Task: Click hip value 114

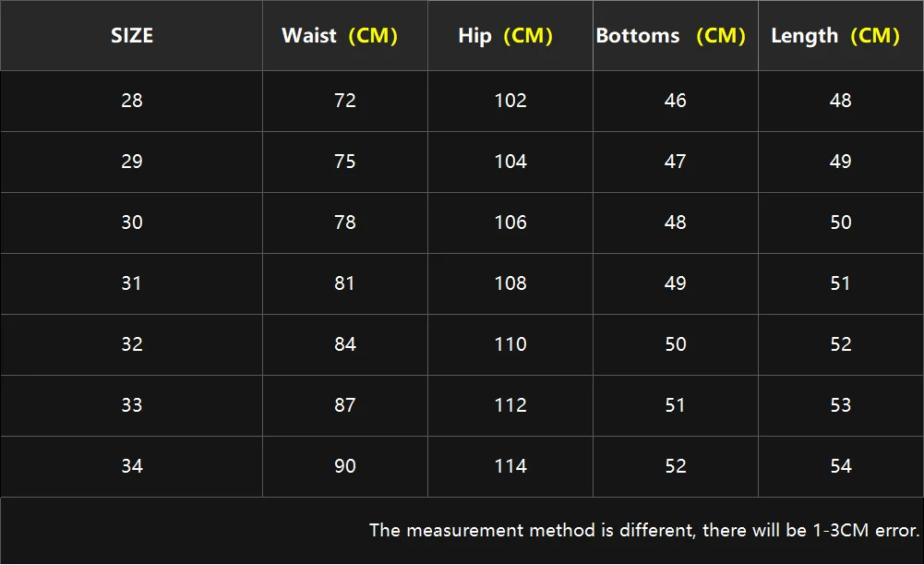Action: click(x=510, y=466)
